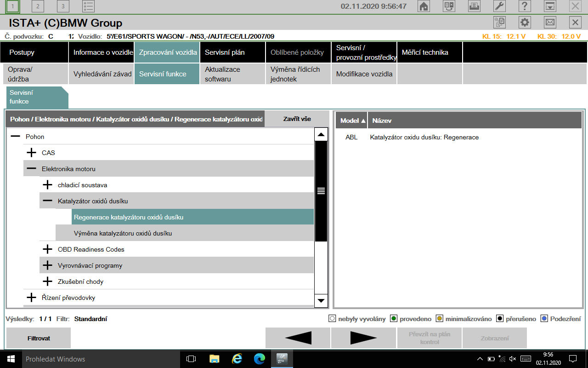Close the ISTA operation with X icon
The image size is (588, 368).
pos(575,22)
